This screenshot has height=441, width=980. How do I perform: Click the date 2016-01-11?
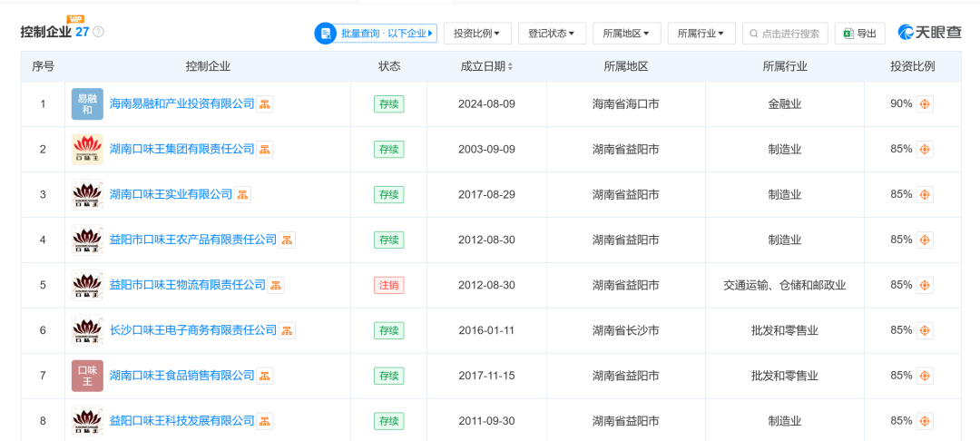[x=487, y=330]
